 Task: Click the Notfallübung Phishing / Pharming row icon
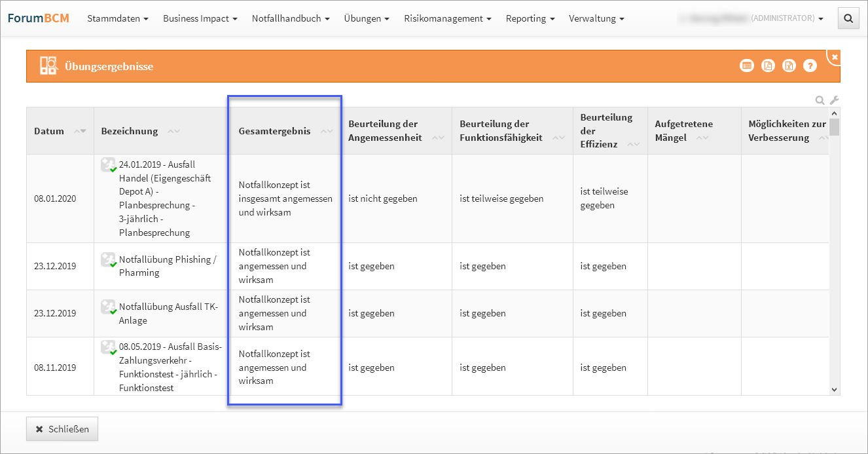(109, 260)
